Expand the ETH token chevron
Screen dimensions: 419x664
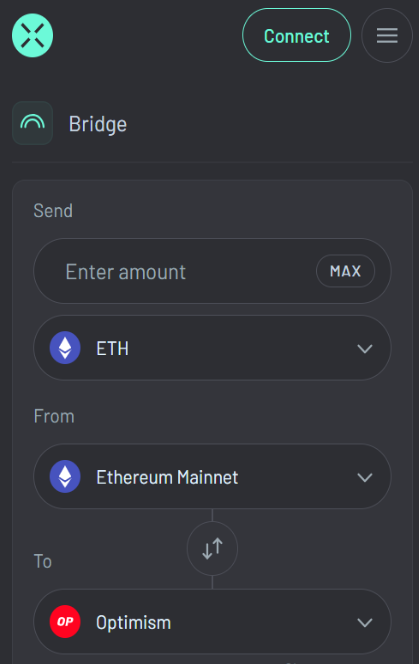click(365, 349)
